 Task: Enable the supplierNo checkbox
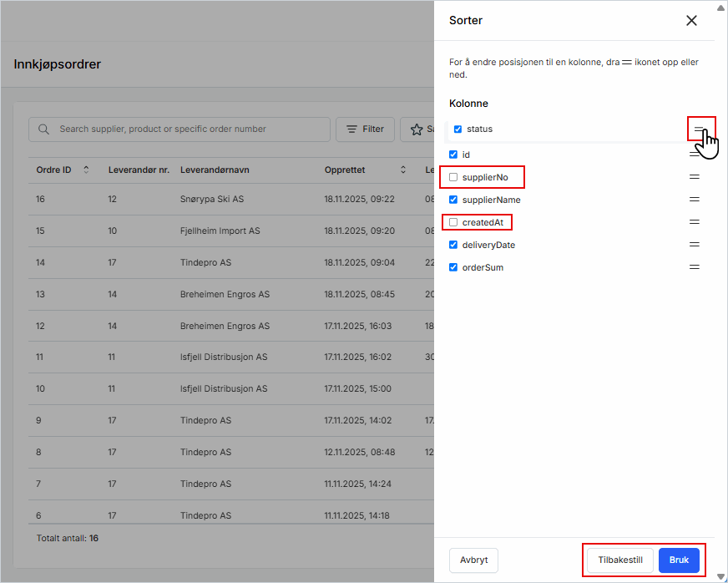click(453, 177)
